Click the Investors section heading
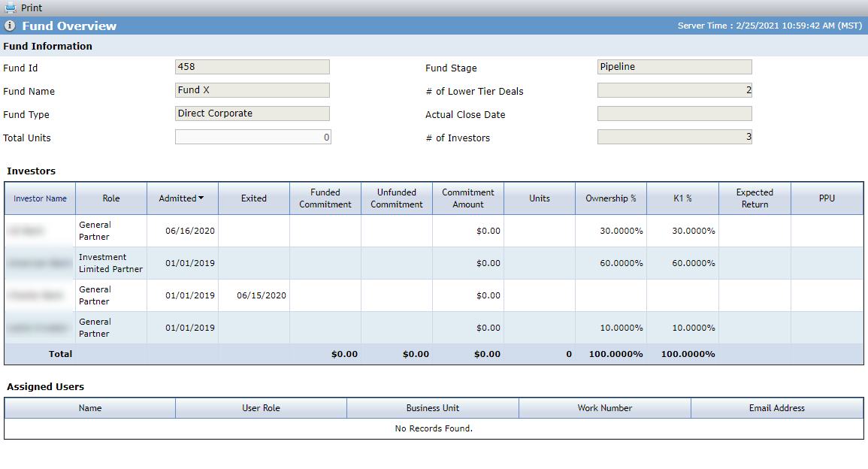Image resolution: width=868 pixels, height=469 pixels. (31, 171)
